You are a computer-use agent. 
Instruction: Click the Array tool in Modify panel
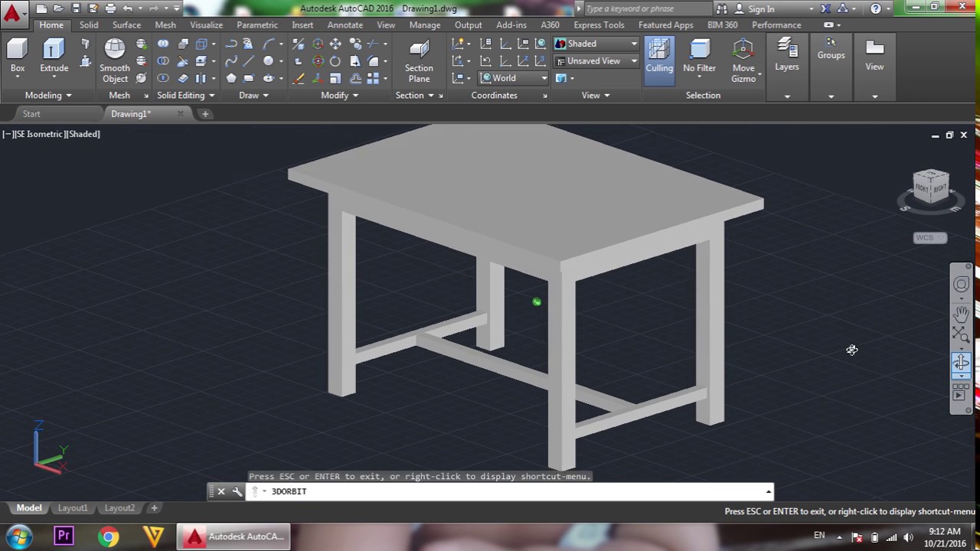point(373,78)
